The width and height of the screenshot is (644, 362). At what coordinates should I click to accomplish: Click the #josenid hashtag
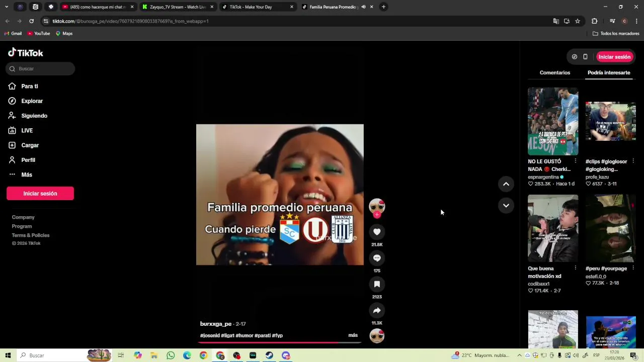click(210, 335)
